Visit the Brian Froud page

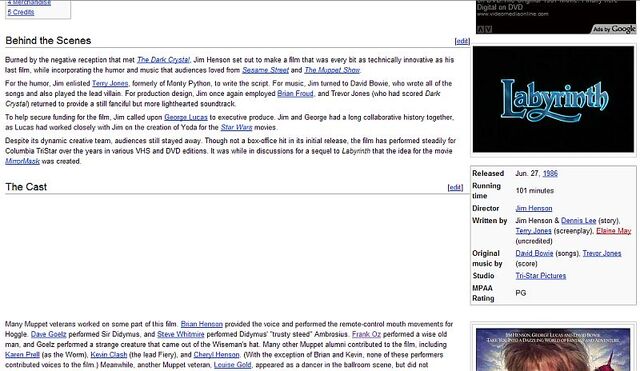295,93
